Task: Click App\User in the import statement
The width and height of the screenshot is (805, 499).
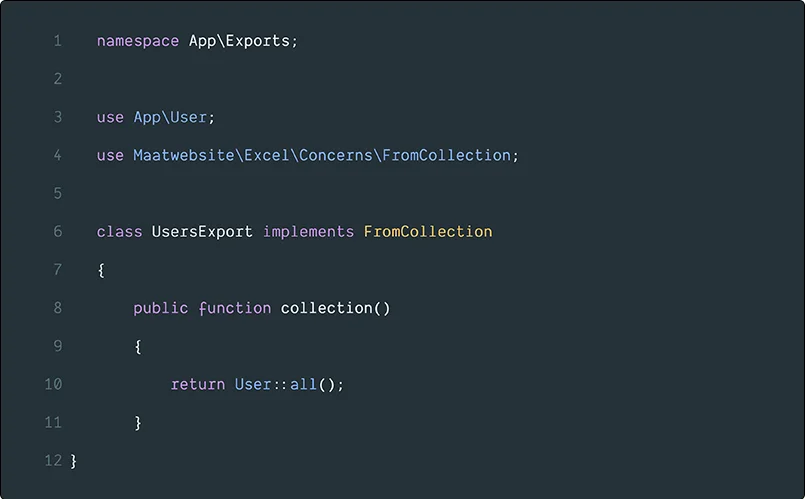Action: [x=170, y=117]
